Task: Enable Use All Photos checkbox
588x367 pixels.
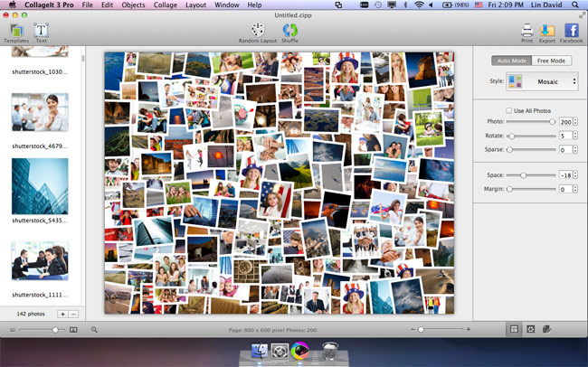Action: click(x=509, y=110)
